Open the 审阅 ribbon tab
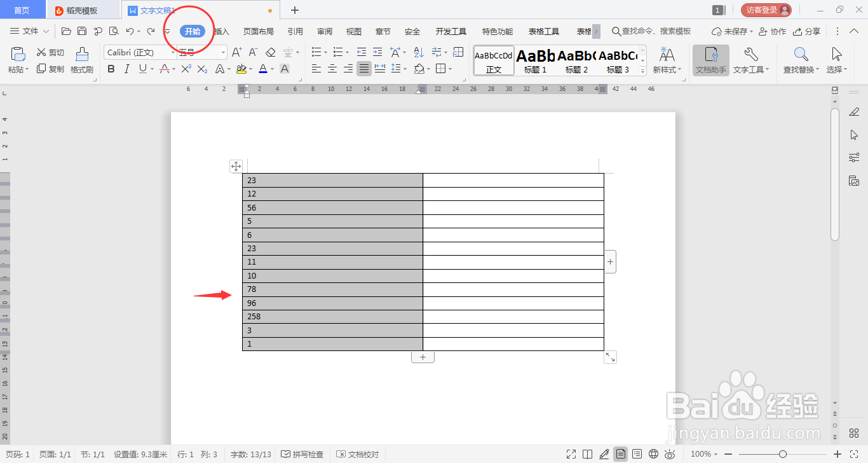Viewport: 868px width, 463px height. (325, 31)
